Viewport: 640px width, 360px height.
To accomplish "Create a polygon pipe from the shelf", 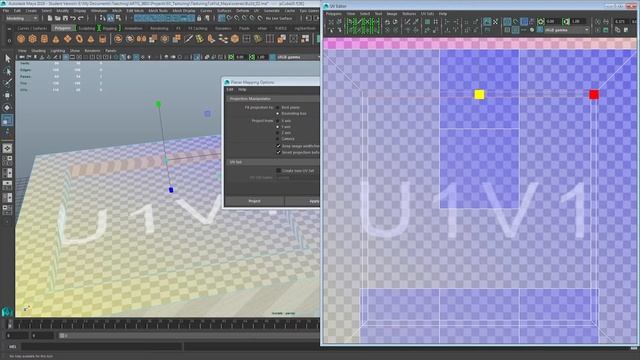I will click(102, 39).
